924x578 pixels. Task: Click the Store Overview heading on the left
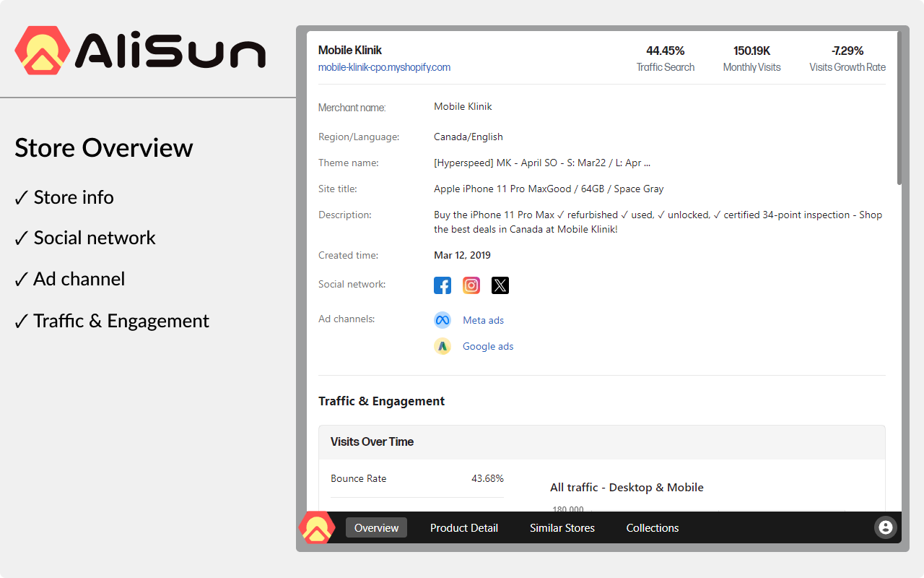click(x=104, y=148)
